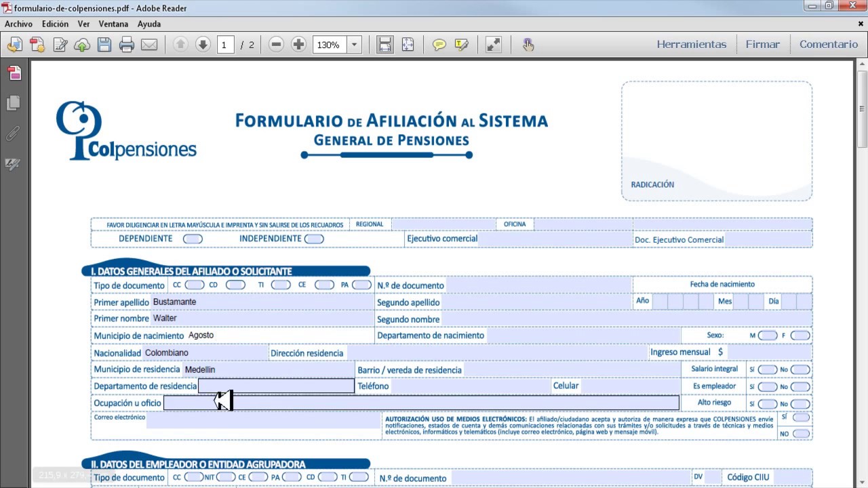Click the Dirección residencia field

point(497,352)
